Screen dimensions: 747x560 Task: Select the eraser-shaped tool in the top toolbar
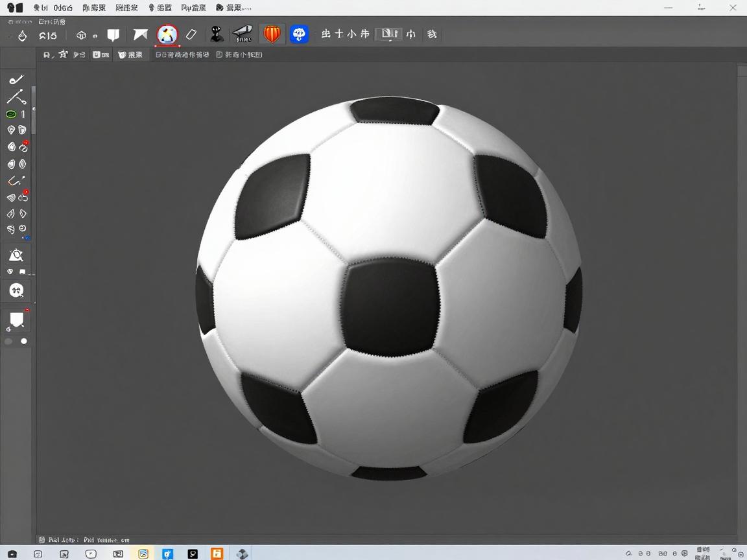(191, 34)
